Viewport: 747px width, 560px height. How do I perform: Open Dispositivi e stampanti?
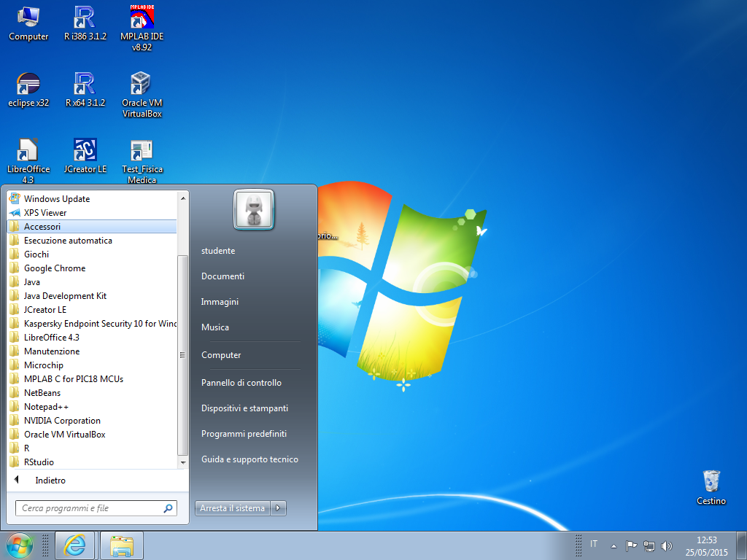[x=244, y=408]
